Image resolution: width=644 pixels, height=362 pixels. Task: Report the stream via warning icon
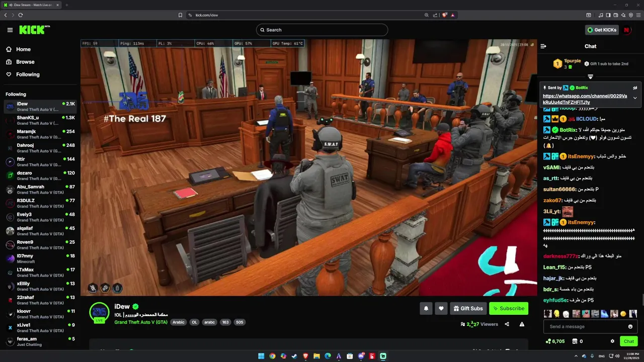pos(522,324)
